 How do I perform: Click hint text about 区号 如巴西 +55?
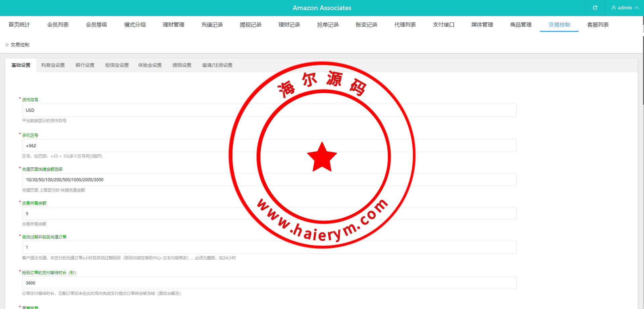(62, 156)
